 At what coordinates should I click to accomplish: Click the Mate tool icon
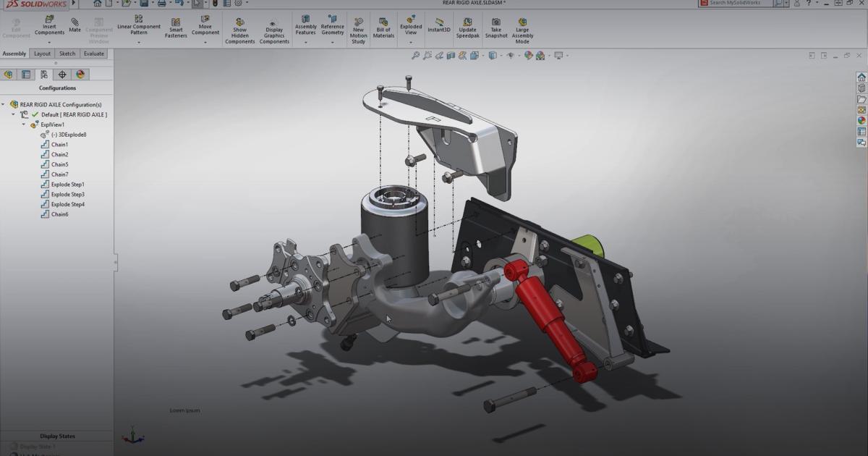tap(75, 24)
